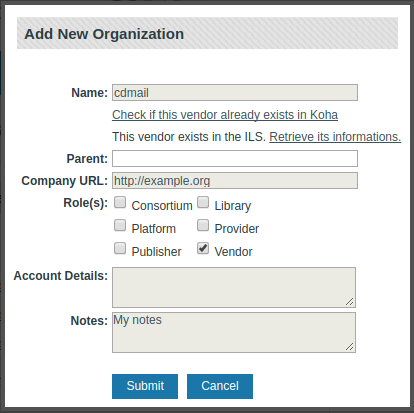
Task: Uncheck the Vendor role checkbox
Action: [203, 248]
